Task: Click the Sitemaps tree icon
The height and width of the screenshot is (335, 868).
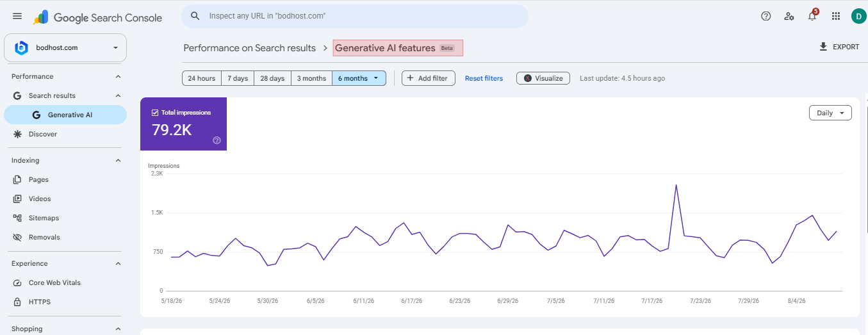Action: [17, 218]
